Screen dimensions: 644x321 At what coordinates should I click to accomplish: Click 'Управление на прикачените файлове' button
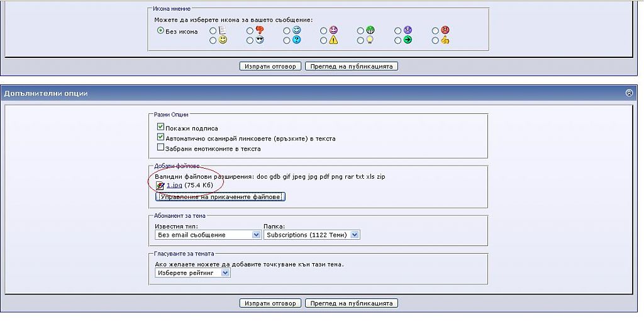[220, 197]
